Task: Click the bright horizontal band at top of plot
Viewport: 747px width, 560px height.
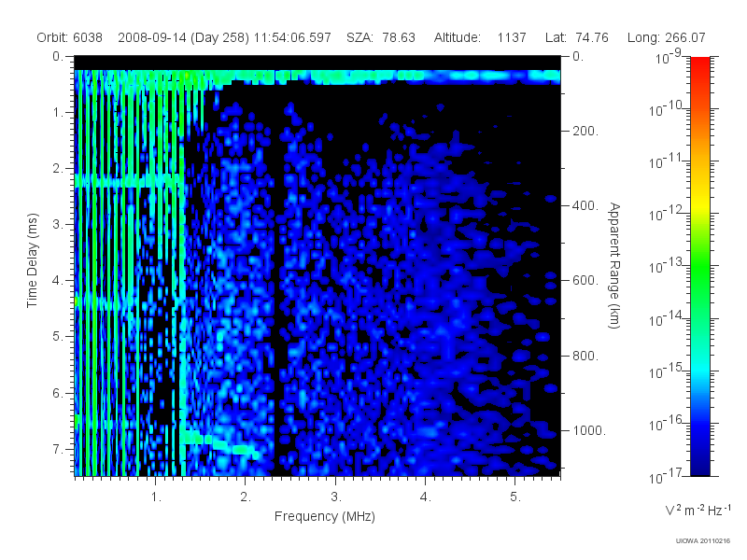Action: (x=317, y=77)
